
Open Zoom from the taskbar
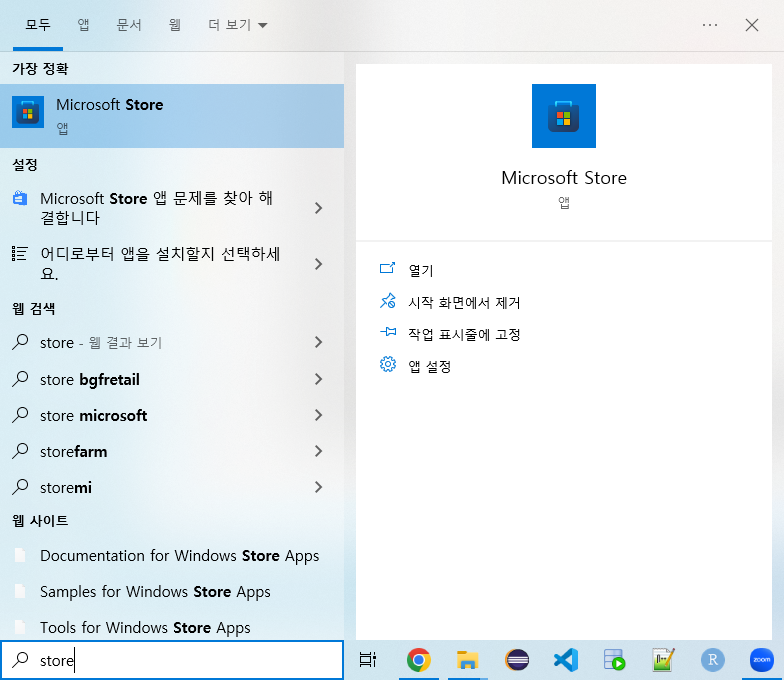coord(762,660)
